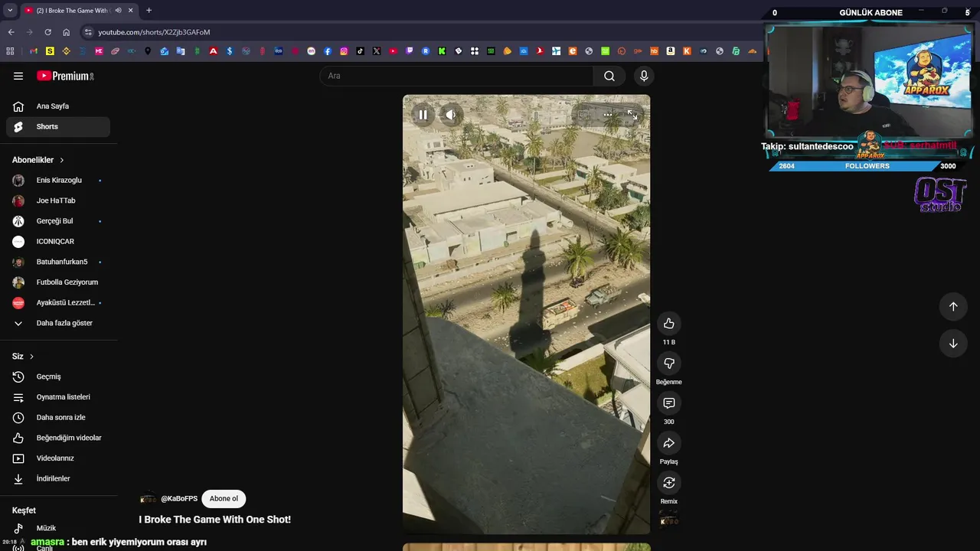Toggle fullscreen for the Short
Image resolution: width=980 pixels, height=551 pixels.
pos(632,115)
